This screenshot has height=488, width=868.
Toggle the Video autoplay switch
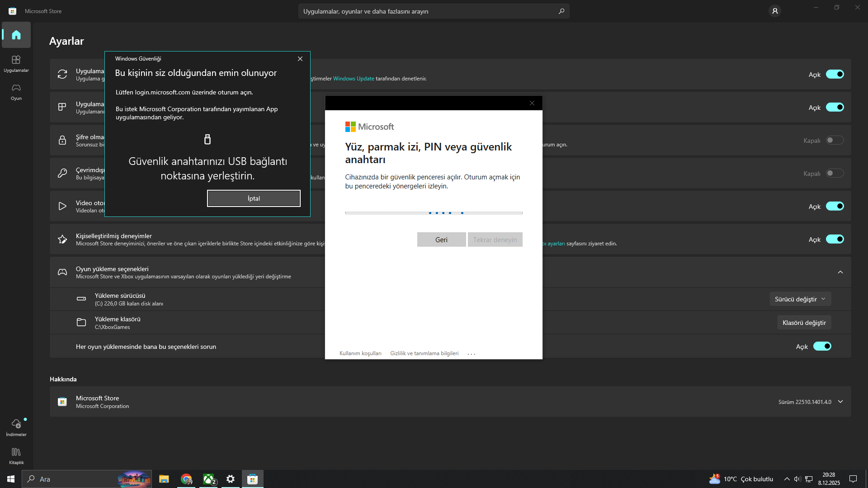point(835,206)
